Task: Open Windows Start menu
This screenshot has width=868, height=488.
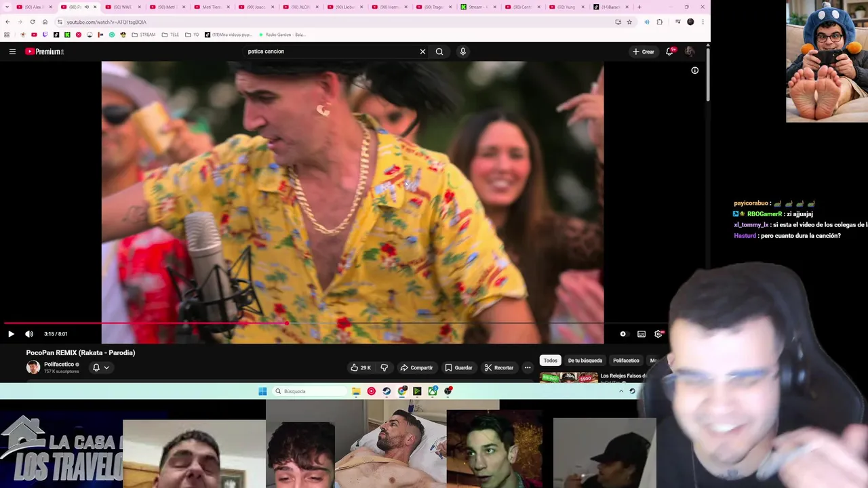Action: click(262, 391)
